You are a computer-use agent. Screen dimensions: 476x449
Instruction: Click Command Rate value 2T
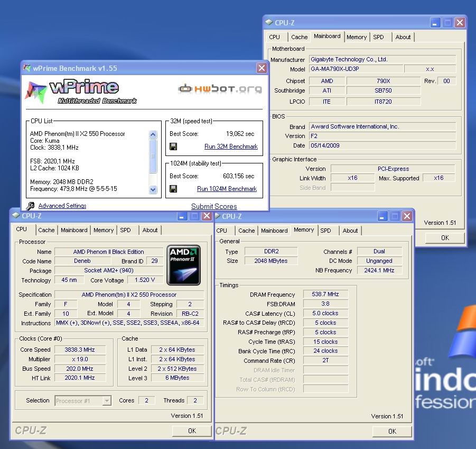pyautogui.click(x=325, y=360)
